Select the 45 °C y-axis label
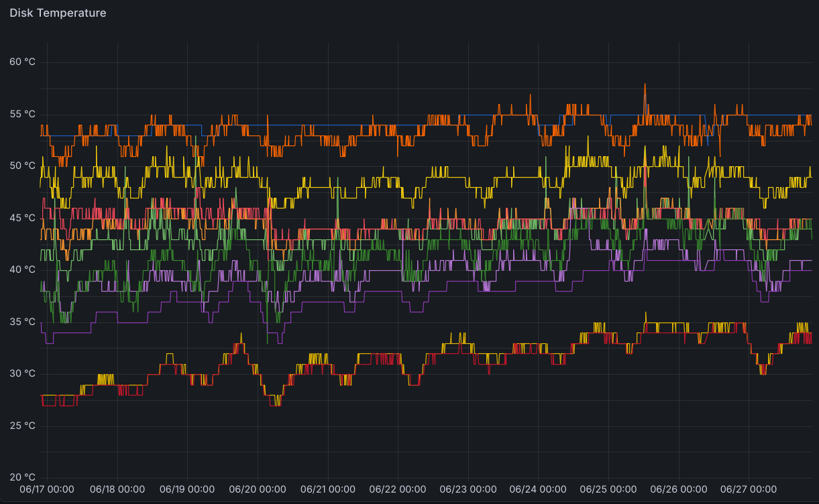The width and height of the screenshot is (819, 504). tap(22, 218)
